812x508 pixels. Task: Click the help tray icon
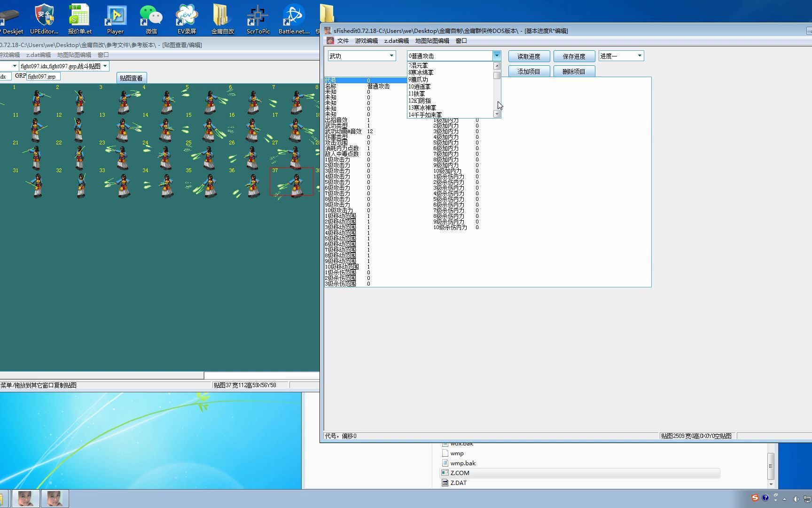tap(765, 498)
